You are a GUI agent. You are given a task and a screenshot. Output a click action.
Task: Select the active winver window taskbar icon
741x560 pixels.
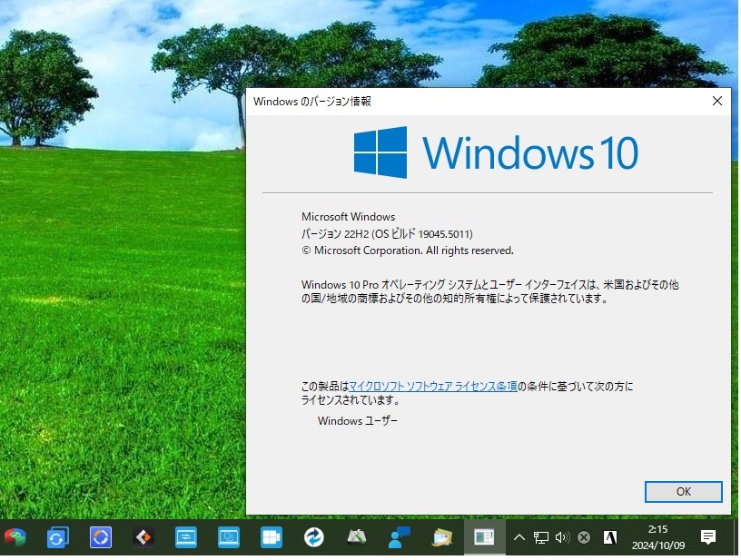pyautogui.click(x=484, y=537)
